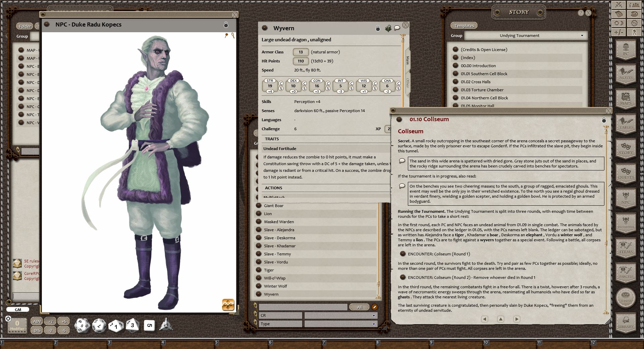644x349 pixels.
Task: Open the NPC sidebar panel
Action: [x=626, y=198]
